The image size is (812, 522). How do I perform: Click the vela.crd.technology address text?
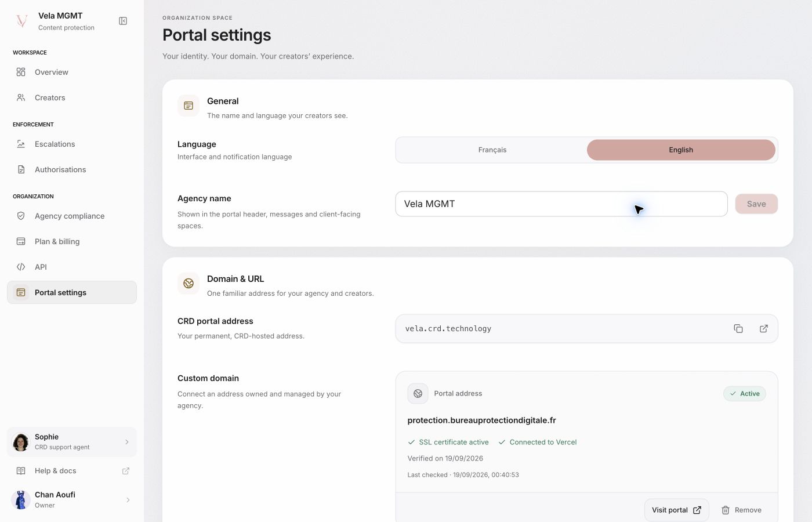coord(448,328)
